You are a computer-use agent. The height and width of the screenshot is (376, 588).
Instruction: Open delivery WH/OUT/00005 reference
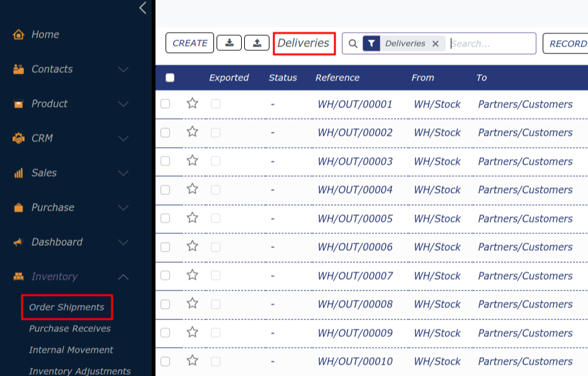click(x=355, y=219)
